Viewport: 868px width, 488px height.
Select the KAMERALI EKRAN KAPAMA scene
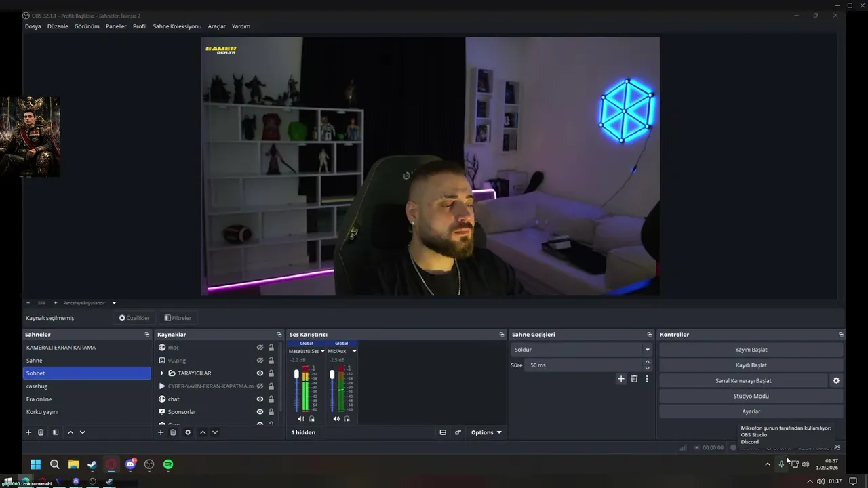click(x=87, y=348)
